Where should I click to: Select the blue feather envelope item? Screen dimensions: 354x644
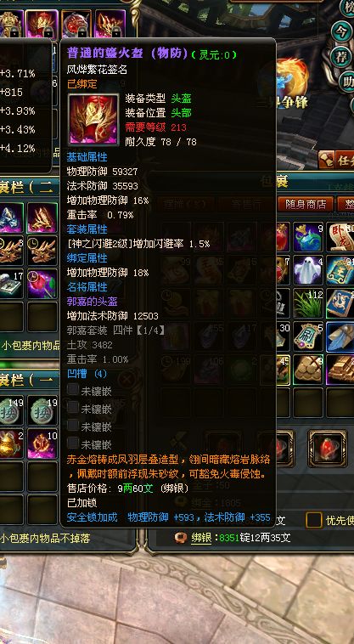coord(340,336)
